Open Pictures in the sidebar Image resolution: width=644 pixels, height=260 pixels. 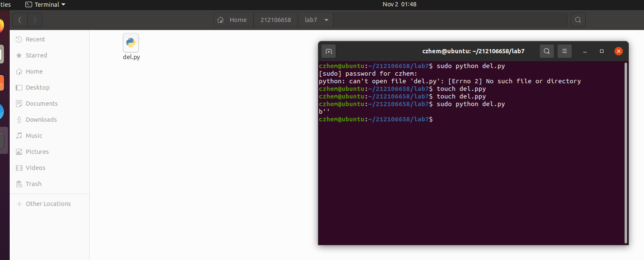[49, 152]
